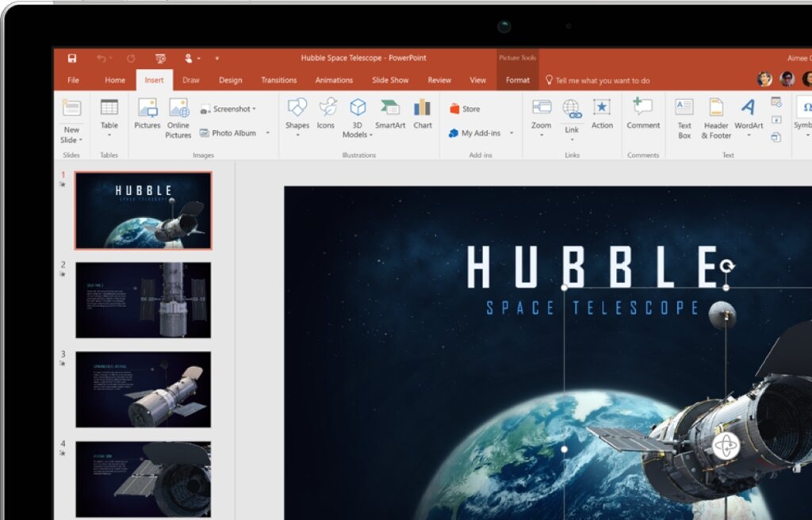Click second collaborator avatar
Screen dimensions: 812x520
click(787, 79)
